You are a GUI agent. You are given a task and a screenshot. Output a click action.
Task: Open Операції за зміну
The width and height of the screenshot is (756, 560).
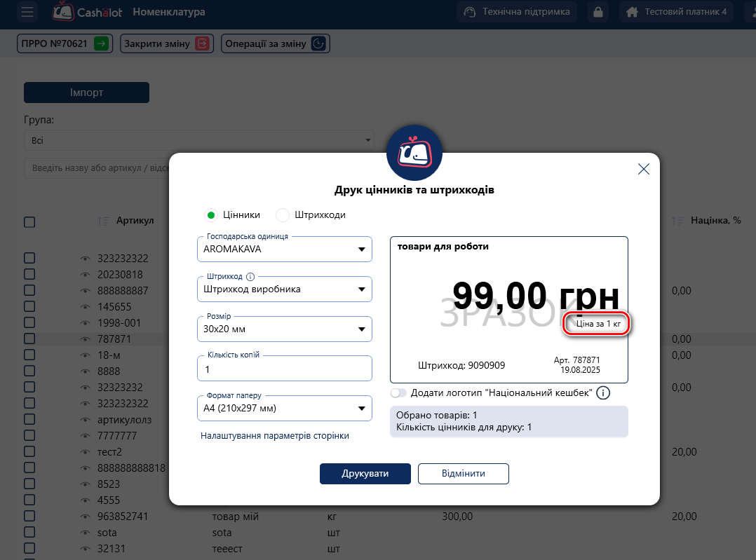pos(275,43)
